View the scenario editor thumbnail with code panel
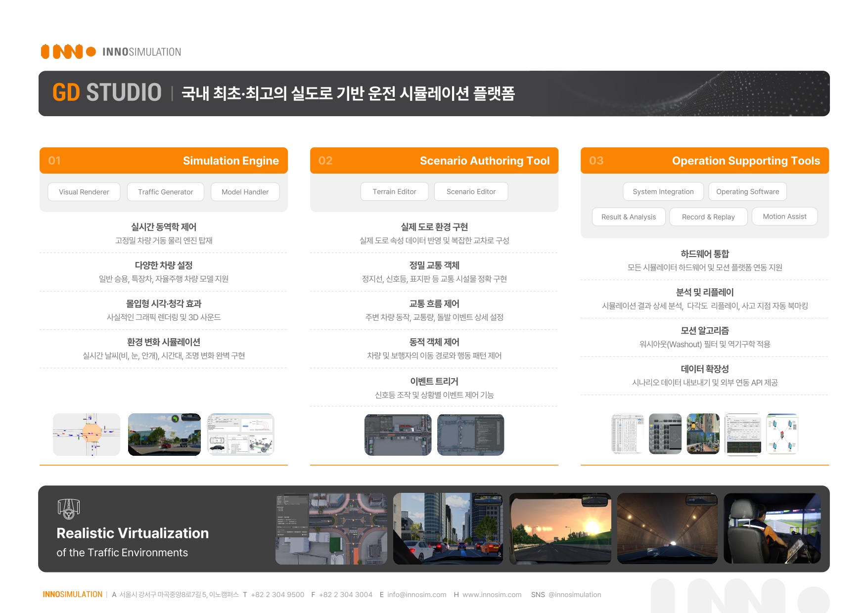The width and height of the screenshot is (868, 613). (470, 435)
